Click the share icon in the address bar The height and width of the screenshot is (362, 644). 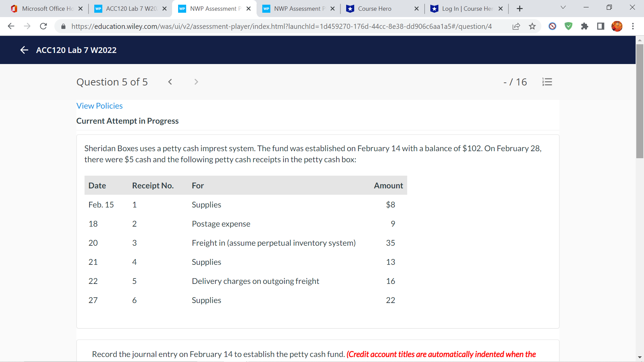tap(516, 26)
